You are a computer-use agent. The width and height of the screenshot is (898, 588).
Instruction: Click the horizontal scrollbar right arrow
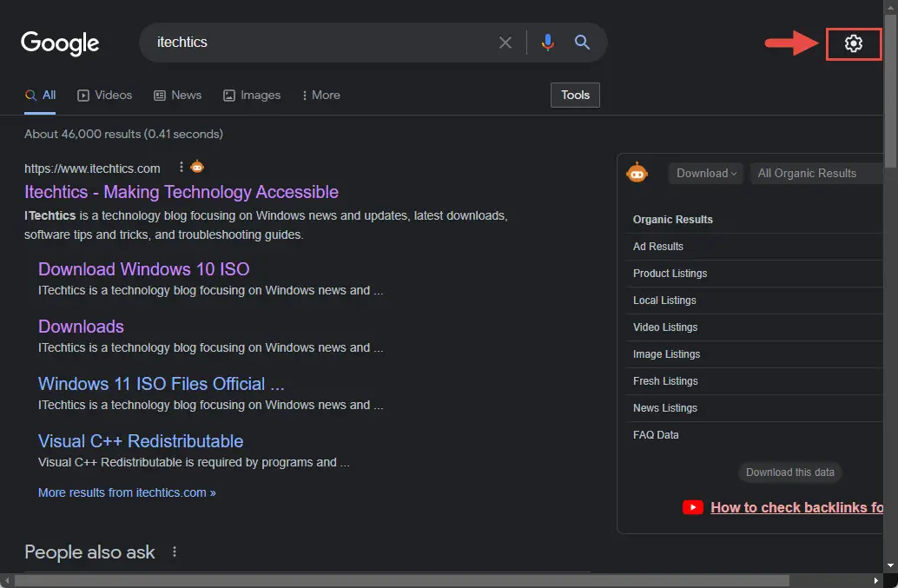point(875,580)
